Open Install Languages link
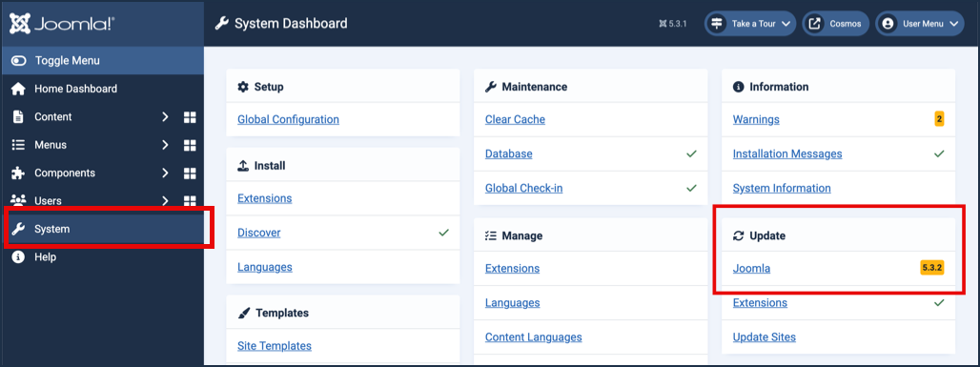Screen dimensions: 980x367 tap(264, 267)
